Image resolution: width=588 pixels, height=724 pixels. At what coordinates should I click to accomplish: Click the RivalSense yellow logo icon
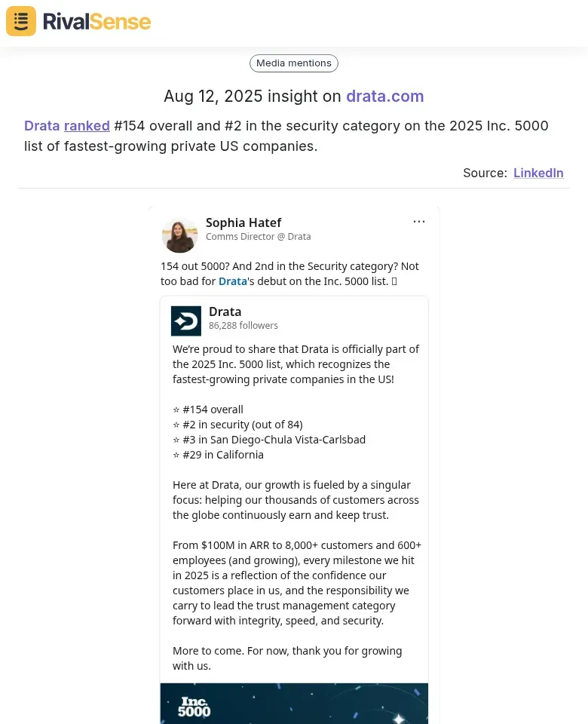[x=21, y=21]
